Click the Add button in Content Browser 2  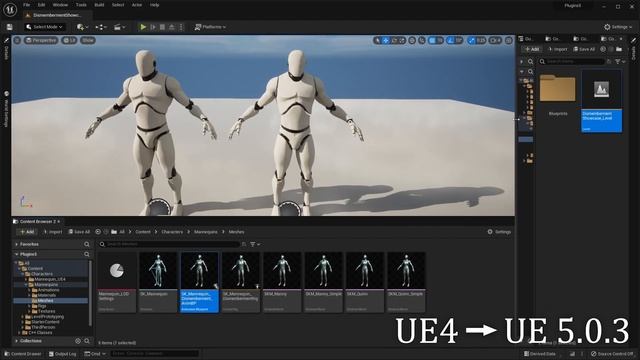click(x=27, y=231)
